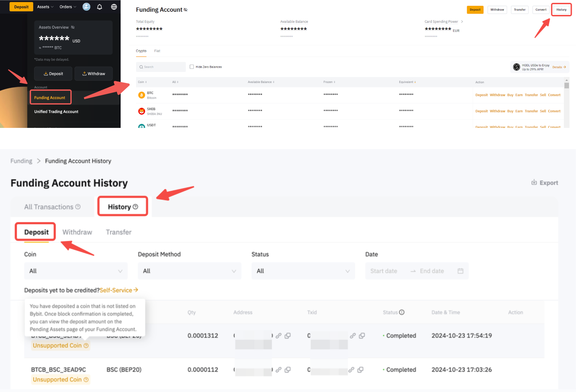Open Txid link of 0.0000112 deposit

click(351, 370)
